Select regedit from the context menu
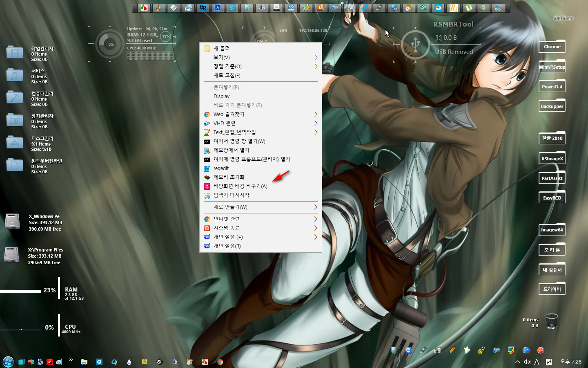The image size is (588, 368). [261, 168]
